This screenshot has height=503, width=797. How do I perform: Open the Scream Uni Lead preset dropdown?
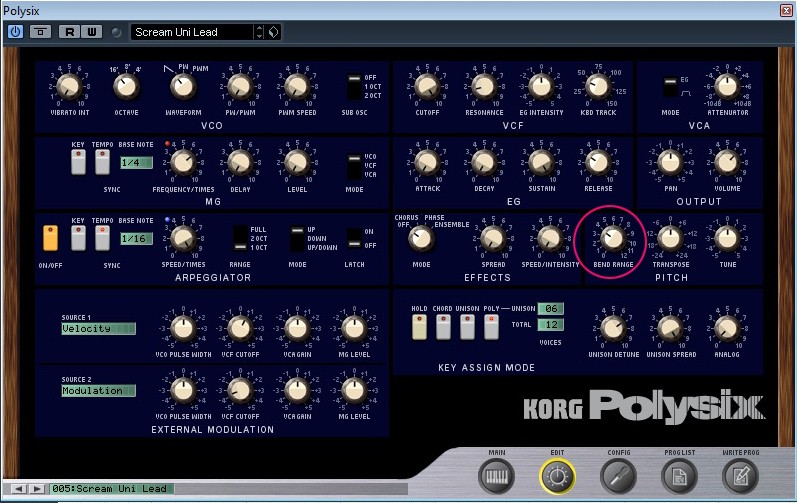pyautogui.click(x=192, y=32)
